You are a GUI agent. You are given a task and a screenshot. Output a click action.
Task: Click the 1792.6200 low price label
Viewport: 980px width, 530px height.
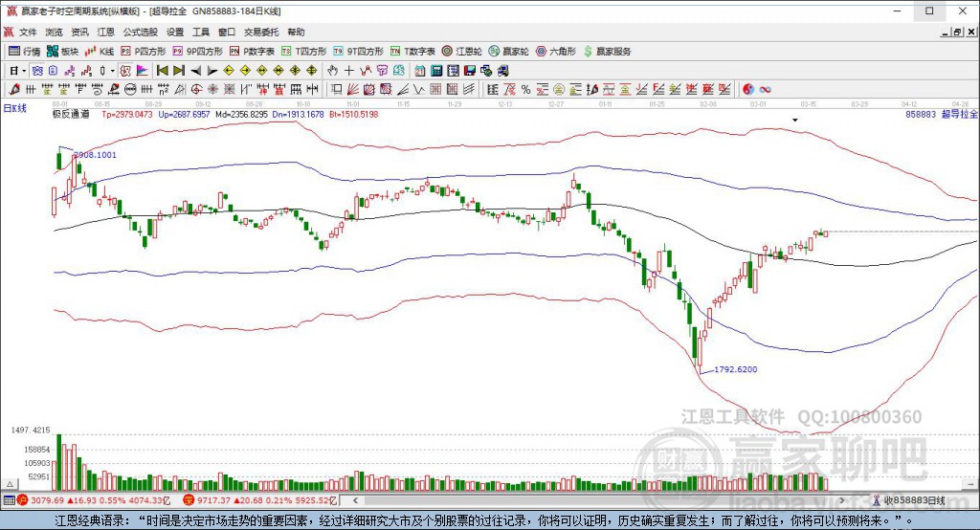pyautogui.click(x=736, y=369)
